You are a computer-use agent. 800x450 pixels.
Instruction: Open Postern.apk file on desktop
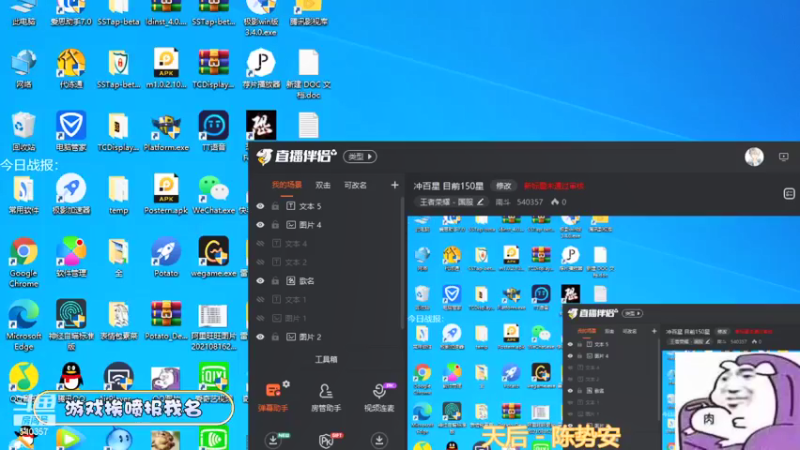(x=166, y=194)
